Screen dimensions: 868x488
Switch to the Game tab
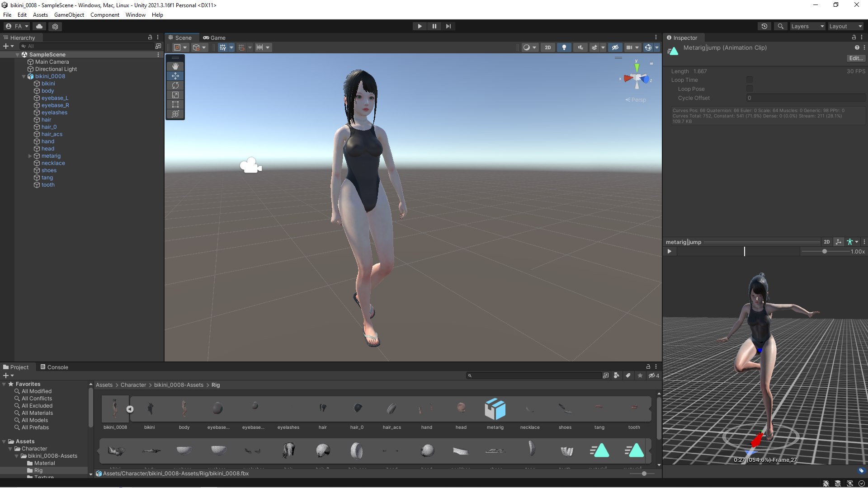(x=214, y=38)
